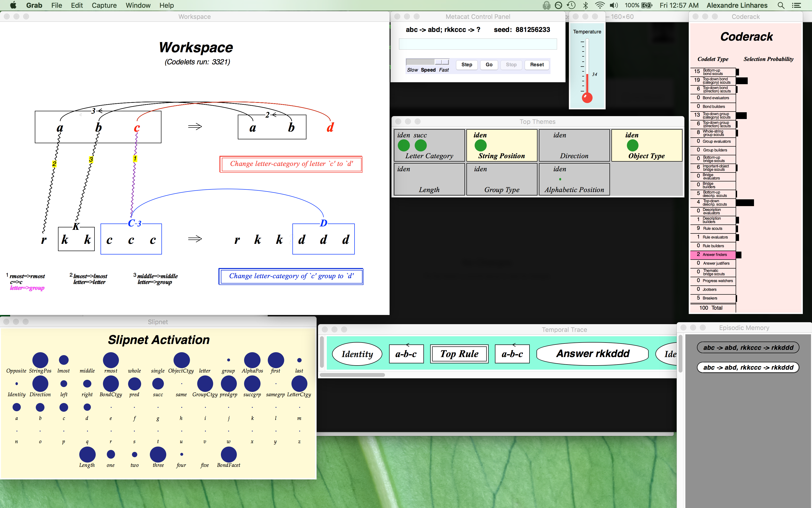Screen dimensions: 812x508
Task: Click the predgrp node in Slipnet
Action: pyautogui.click(x=229, y=384)
